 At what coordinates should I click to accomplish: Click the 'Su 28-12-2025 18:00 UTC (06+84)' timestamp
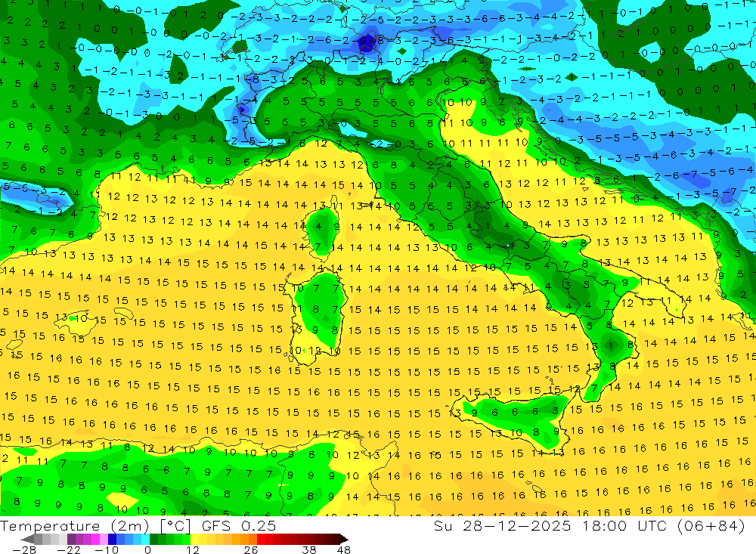[x=590, y=525]
